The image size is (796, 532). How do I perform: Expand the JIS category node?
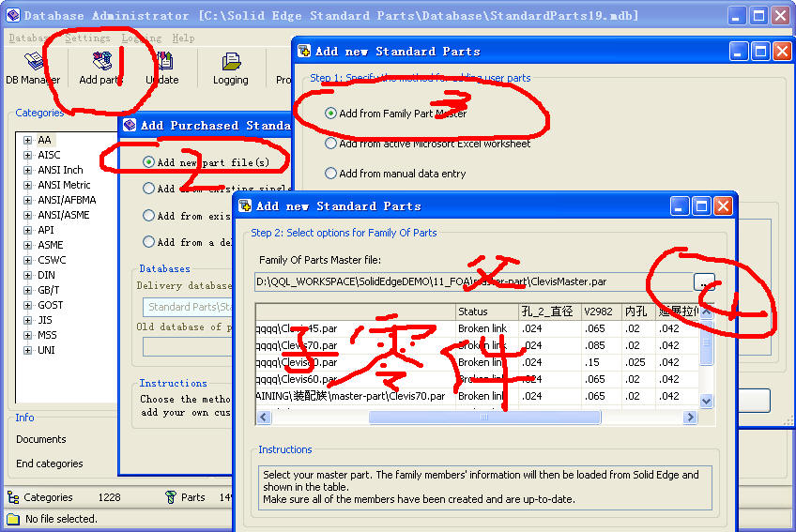tap(28, 320)
